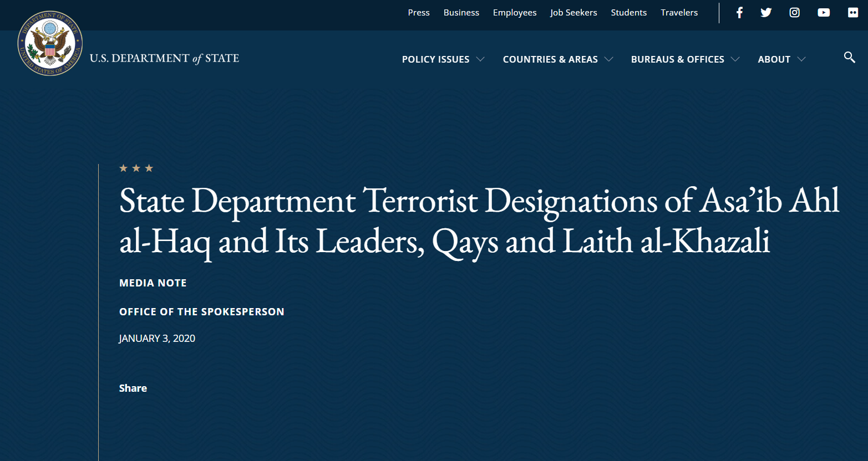Open the Employees link
Image resolution: width=868 pixels, height=461 pixels.
tap(515, 13)
